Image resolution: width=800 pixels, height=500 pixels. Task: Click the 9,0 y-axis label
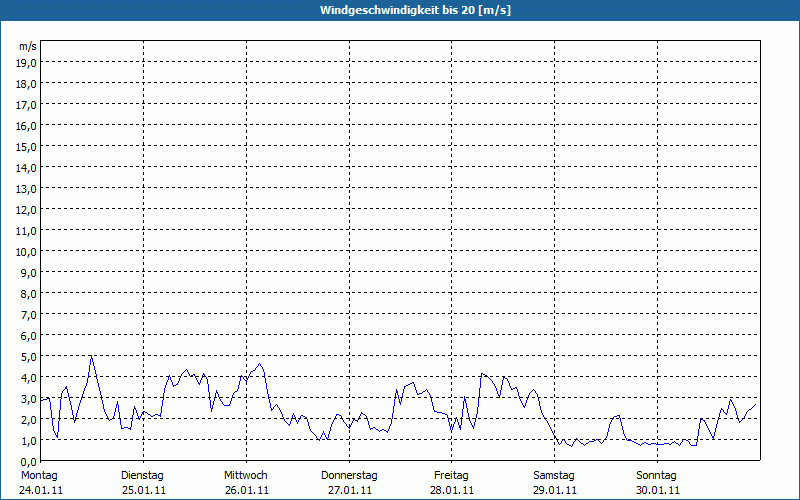[x=29, y=273]
